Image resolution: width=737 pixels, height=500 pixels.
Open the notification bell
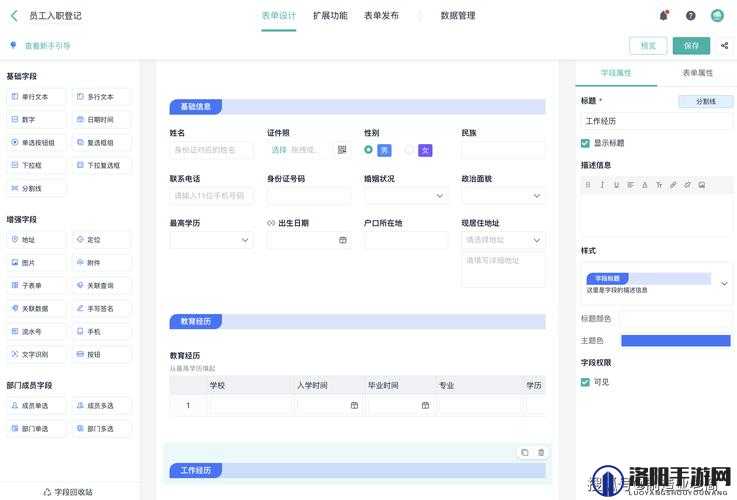click(x=664, y=16)
